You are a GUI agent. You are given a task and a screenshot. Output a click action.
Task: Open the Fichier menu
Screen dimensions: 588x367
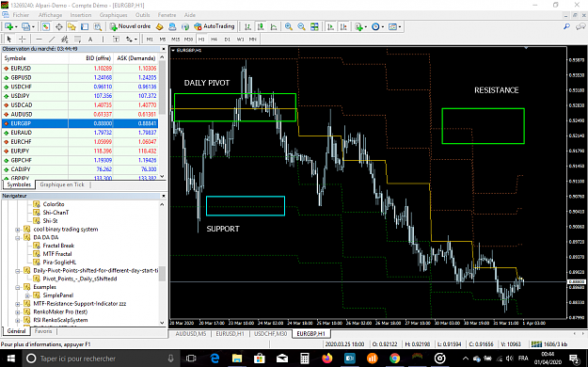coord(21,15)
